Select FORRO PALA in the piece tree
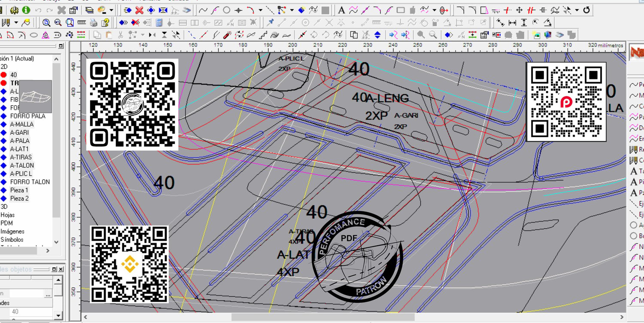The width and height of the screenshot is (644, 323). point(27,116)
